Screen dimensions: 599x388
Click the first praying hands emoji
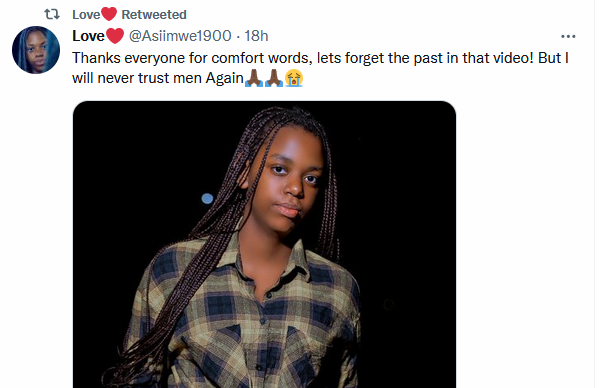pos(254,78)
